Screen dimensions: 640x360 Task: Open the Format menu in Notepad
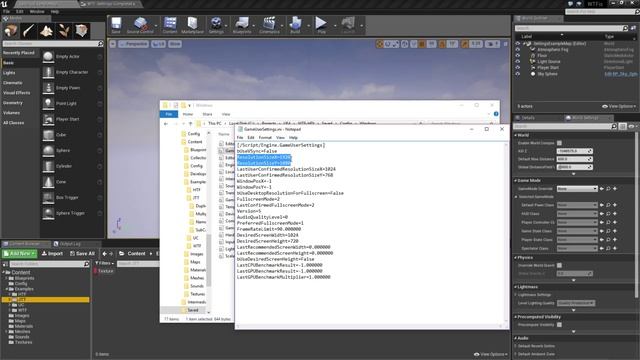click(x=265, y=138)
